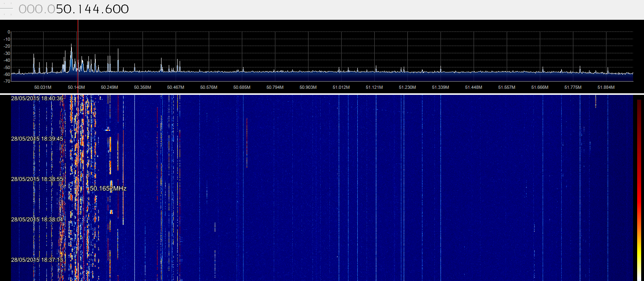Image resolution: width=644 pixels, height=281 pixels.
Task: Click the 50.467M frequency axis label
Action: click(x=175, y=87)
